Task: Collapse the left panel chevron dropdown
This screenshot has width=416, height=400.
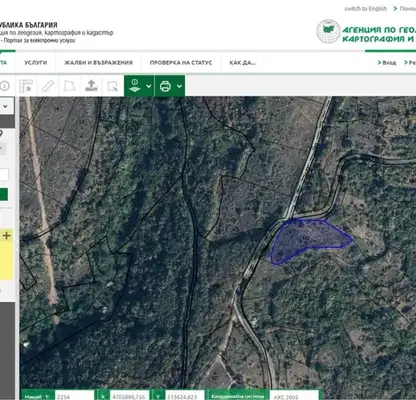Action: pyautogui.click(x=5, y=106)
